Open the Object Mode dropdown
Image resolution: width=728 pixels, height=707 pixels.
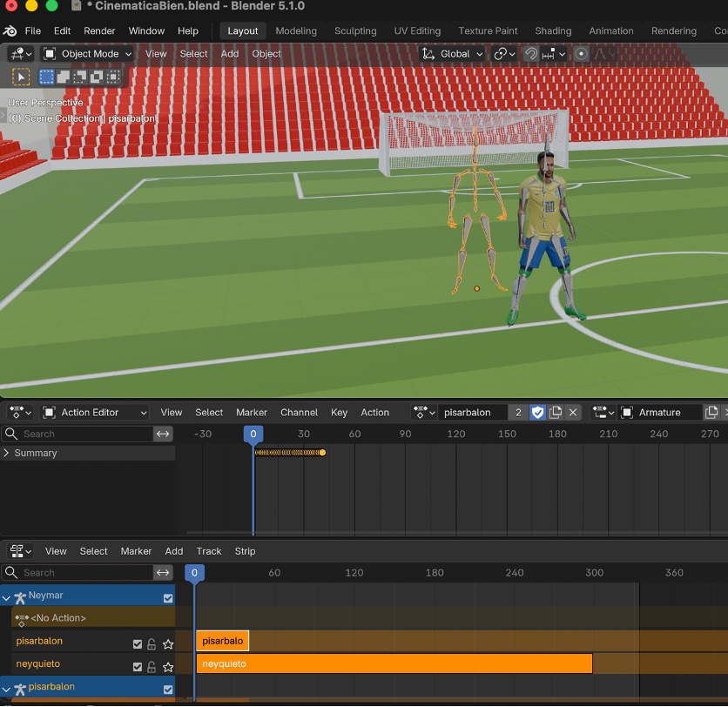87,54
